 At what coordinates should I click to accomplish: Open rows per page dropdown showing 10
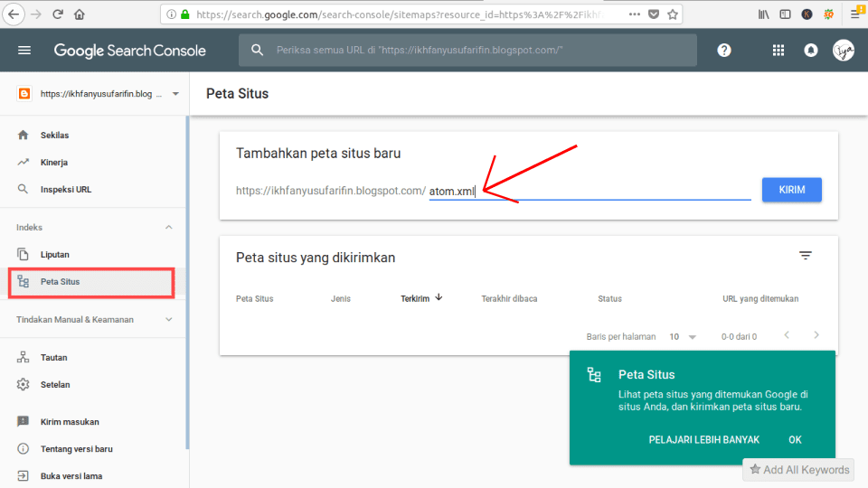(683, 336)
